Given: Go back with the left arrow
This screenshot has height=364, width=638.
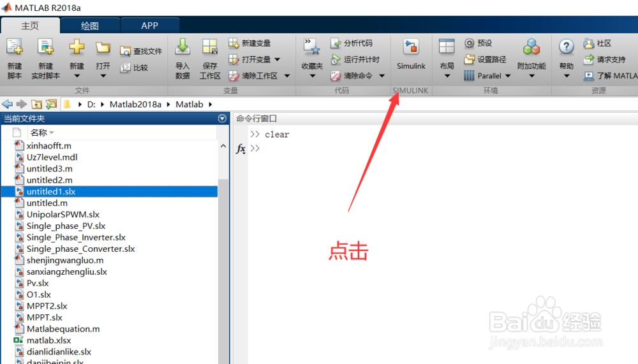Looking at the screenshot, I should tap(7, 104).
